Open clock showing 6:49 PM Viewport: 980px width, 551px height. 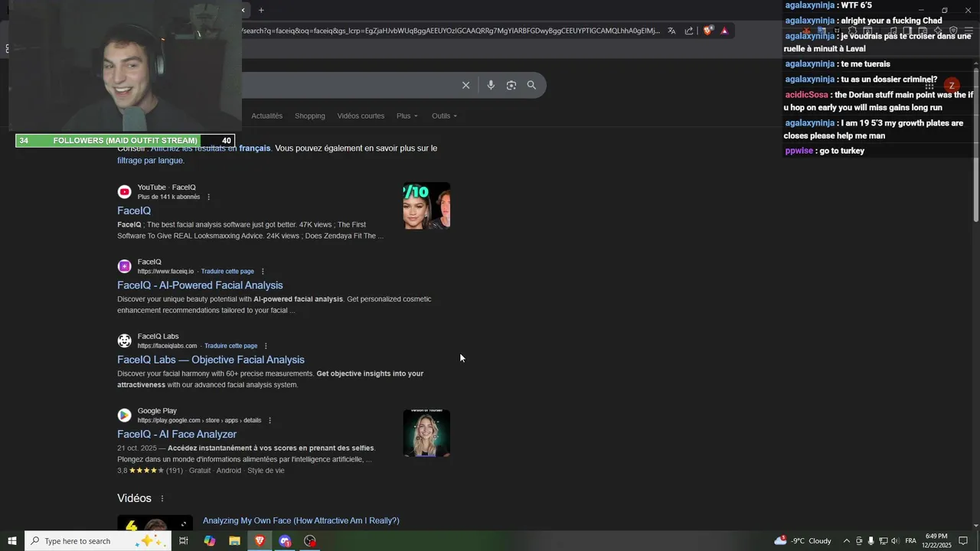pos(937,540)
